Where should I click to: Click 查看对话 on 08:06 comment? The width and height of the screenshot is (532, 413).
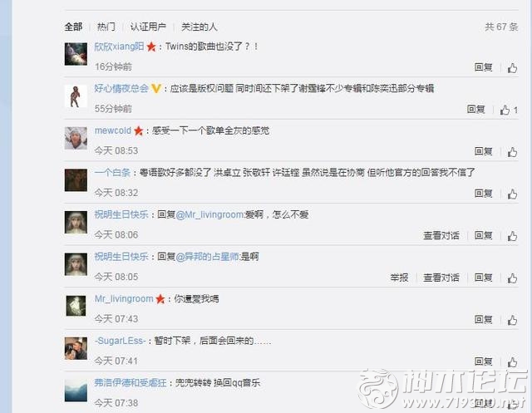click(x=441, y=235)
